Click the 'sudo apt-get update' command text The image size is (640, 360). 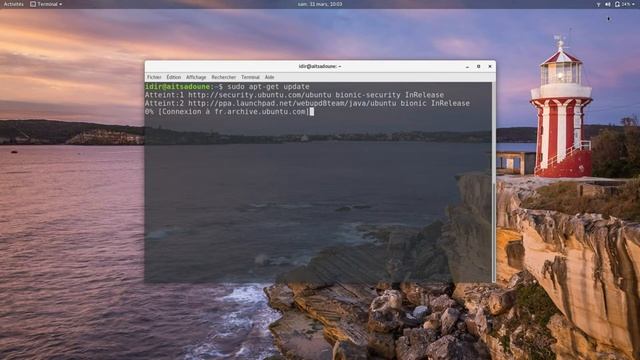pos(268,87)
